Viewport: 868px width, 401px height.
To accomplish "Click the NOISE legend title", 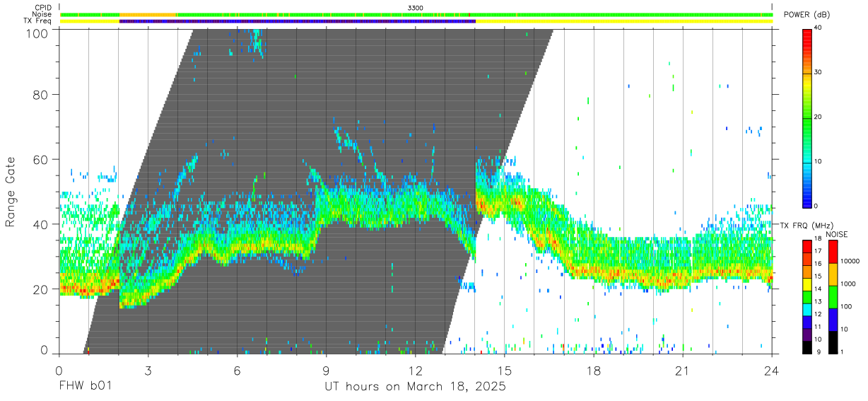I will [x=839, y=234].
